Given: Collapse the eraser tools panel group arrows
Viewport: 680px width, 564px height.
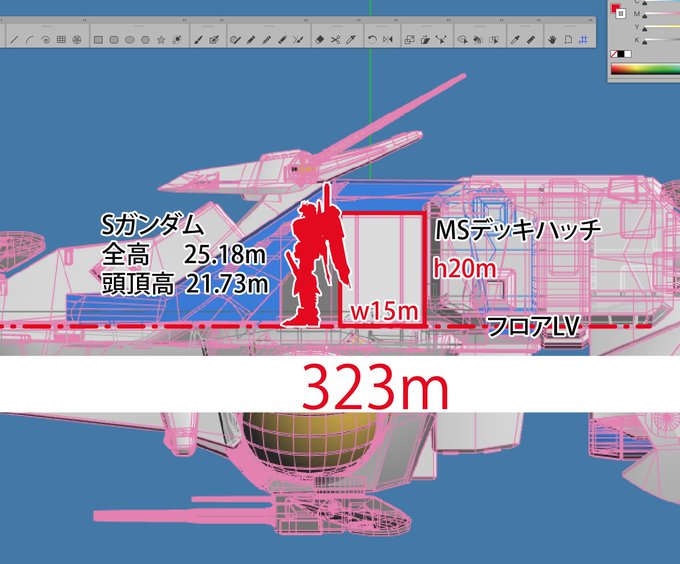Looking at the screenshot, I should click(359, 20).
